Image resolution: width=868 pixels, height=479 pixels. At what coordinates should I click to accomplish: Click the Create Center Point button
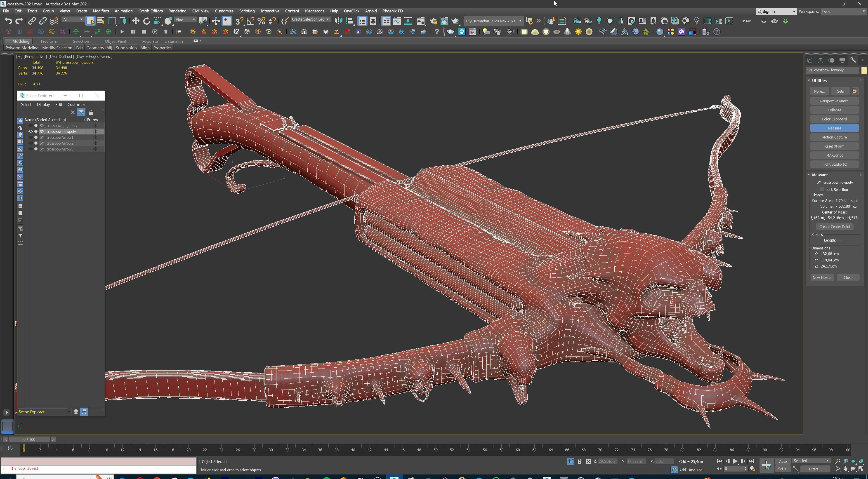(834, 227)
